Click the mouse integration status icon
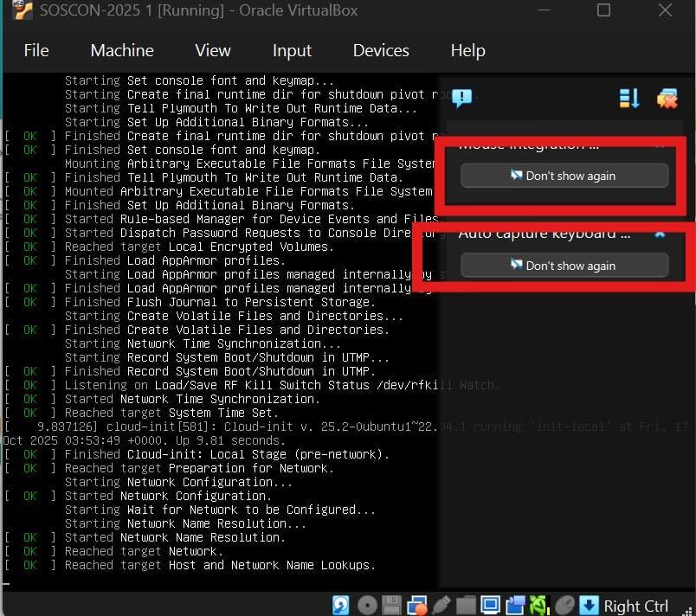 (x=564, y=605)
